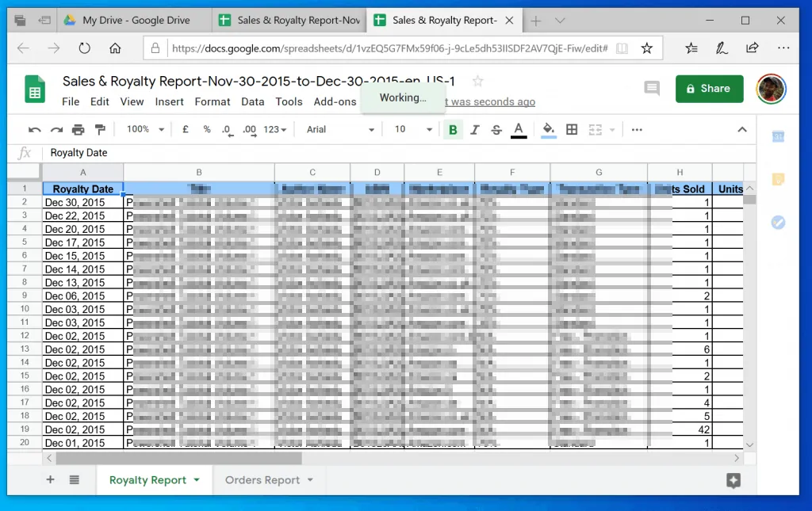Click the Explore button at bottom right
Screen dimensions: 812x511
(x=733, y=480)
